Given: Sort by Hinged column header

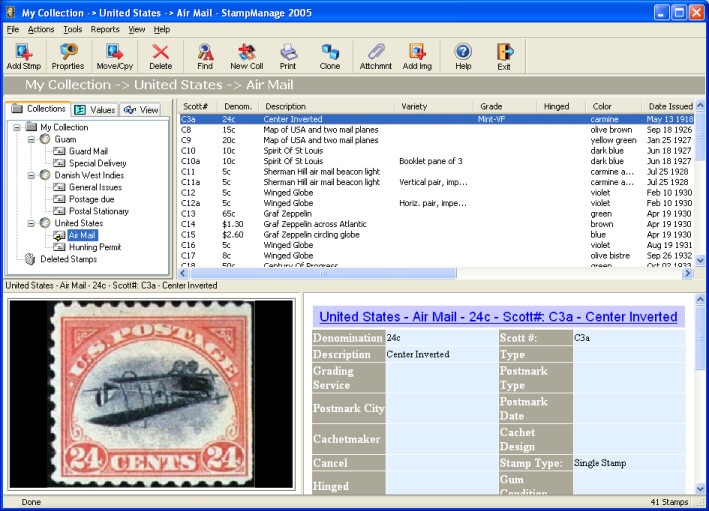Looking at the screenshot, I should (561, 106).
